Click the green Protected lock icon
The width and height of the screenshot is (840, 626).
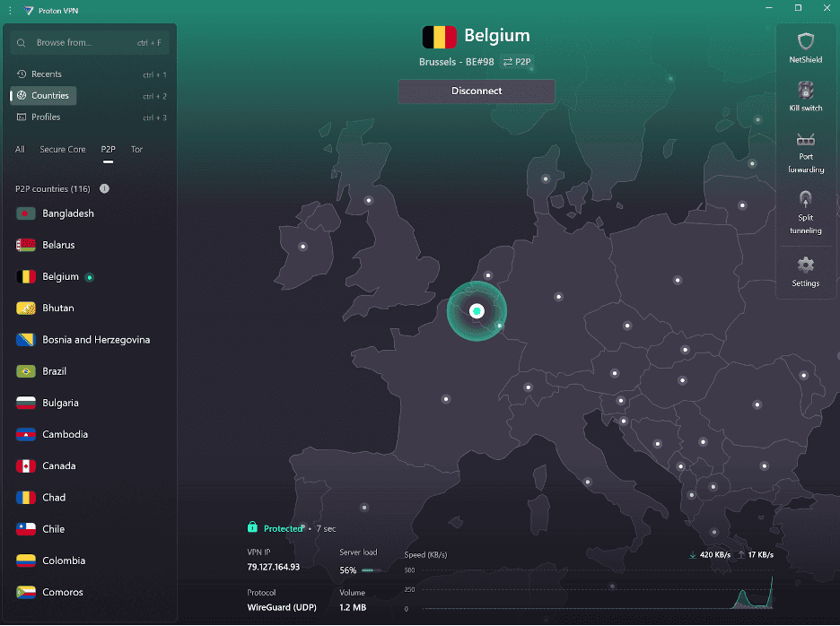tap(253, 528)
